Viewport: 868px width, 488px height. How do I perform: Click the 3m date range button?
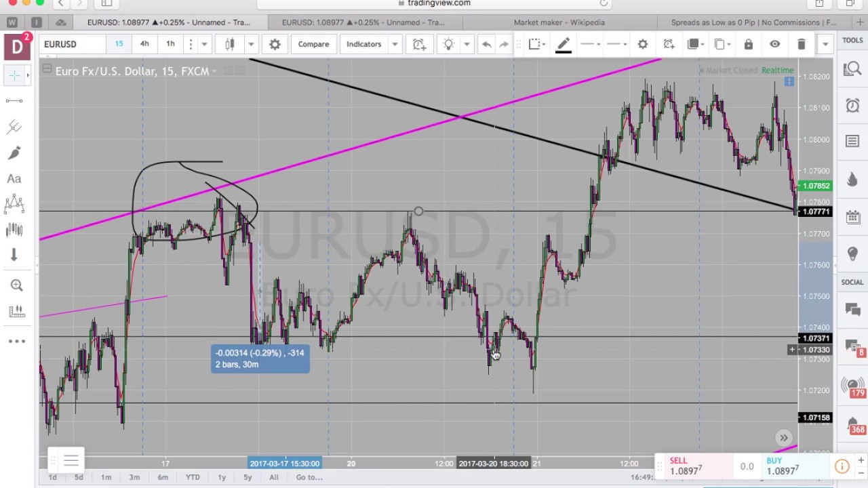click(x=134, y=477)
